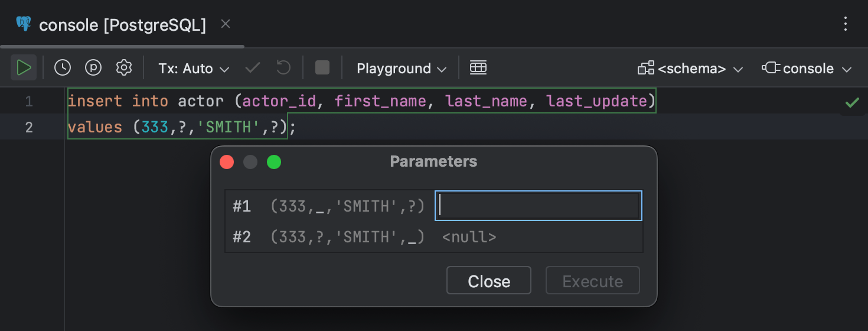Open the console session dropdown
868x331 pixels.
(807, 69)
